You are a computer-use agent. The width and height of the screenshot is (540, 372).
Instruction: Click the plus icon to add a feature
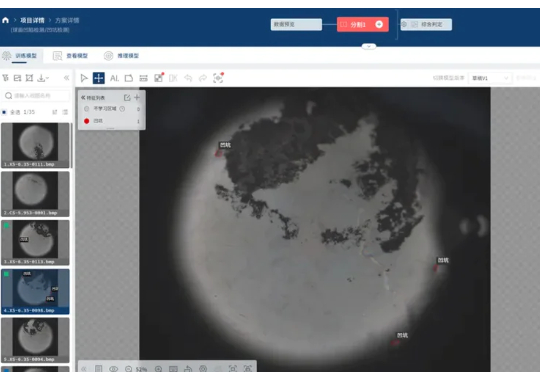coord(137,97)
